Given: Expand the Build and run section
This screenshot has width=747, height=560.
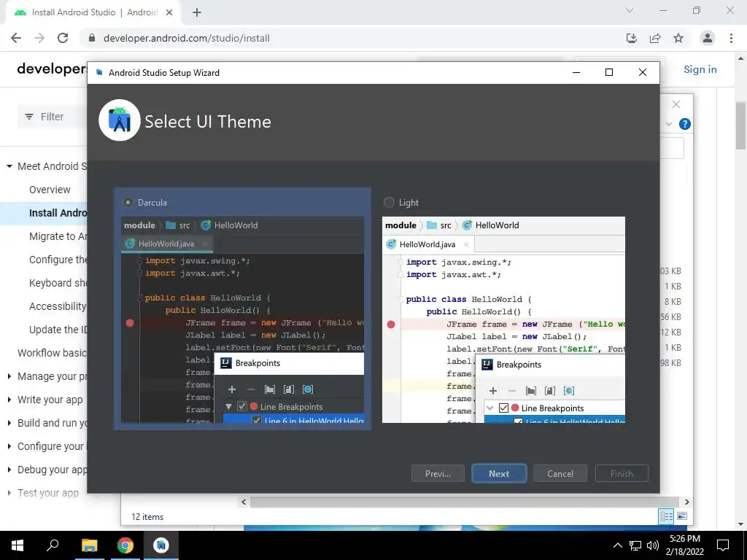Looking at the screenshot, I should click(9, 423).
